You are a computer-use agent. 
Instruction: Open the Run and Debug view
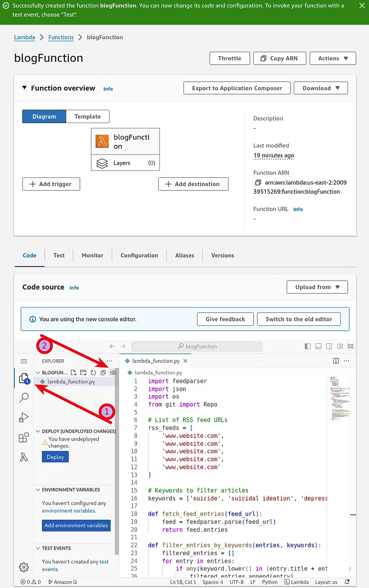[24, 418]
